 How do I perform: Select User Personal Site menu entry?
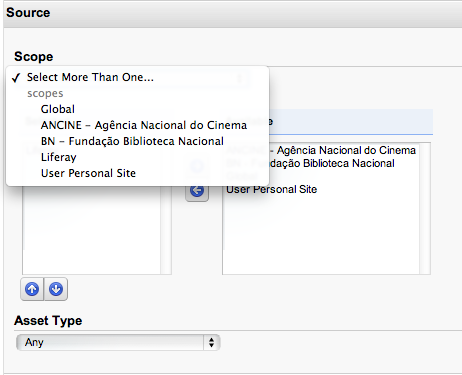tap(137, 173)
